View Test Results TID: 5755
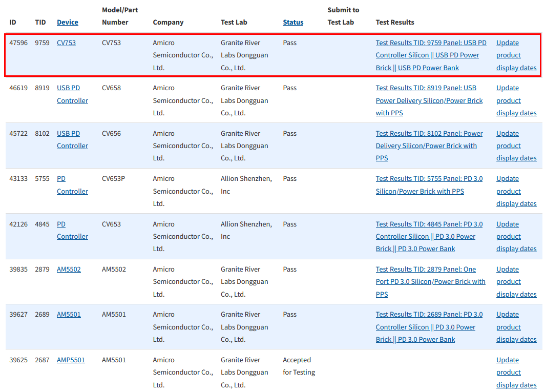 click(x=429, y=185)
